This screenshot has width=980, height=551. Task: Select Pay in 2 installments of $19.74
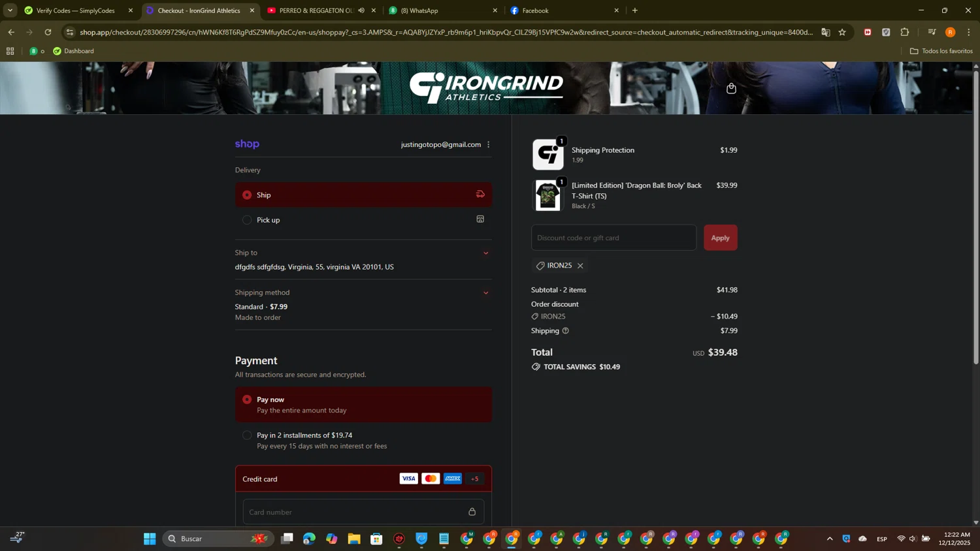coord(363,440)
